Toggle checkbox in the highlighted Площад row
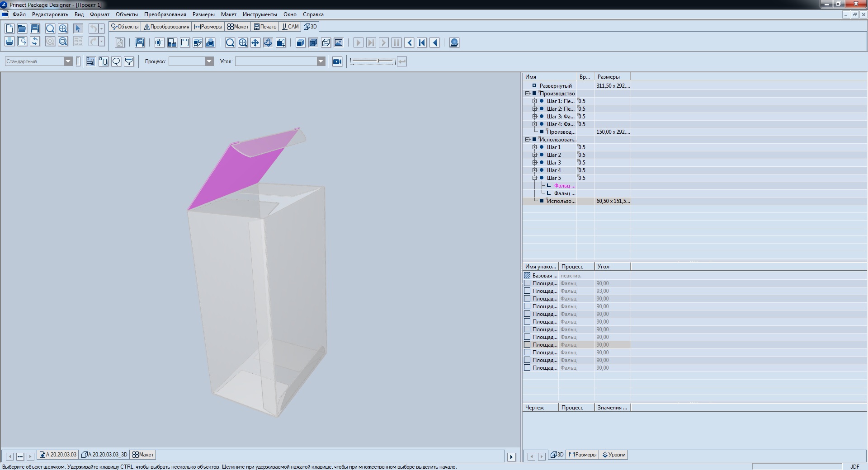Image resolution: width=868 pixels, height=470 pixels. point(527,344)
